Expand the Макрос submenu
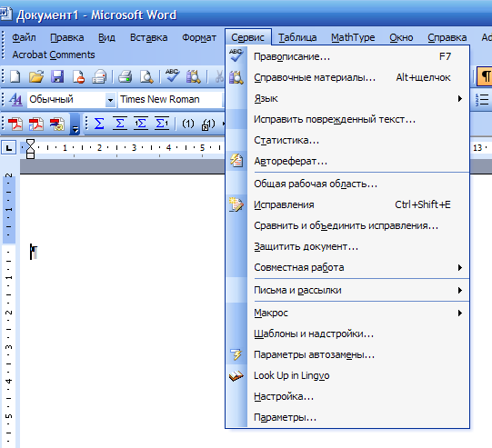This screenshot has height=448, width=492. point(347,313)
